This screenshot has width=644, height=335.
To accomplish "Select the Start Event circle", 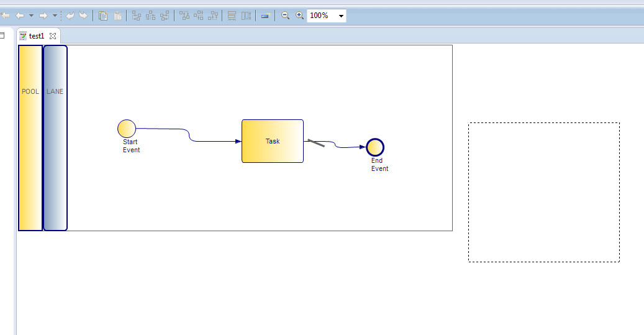I will [126, 129].
